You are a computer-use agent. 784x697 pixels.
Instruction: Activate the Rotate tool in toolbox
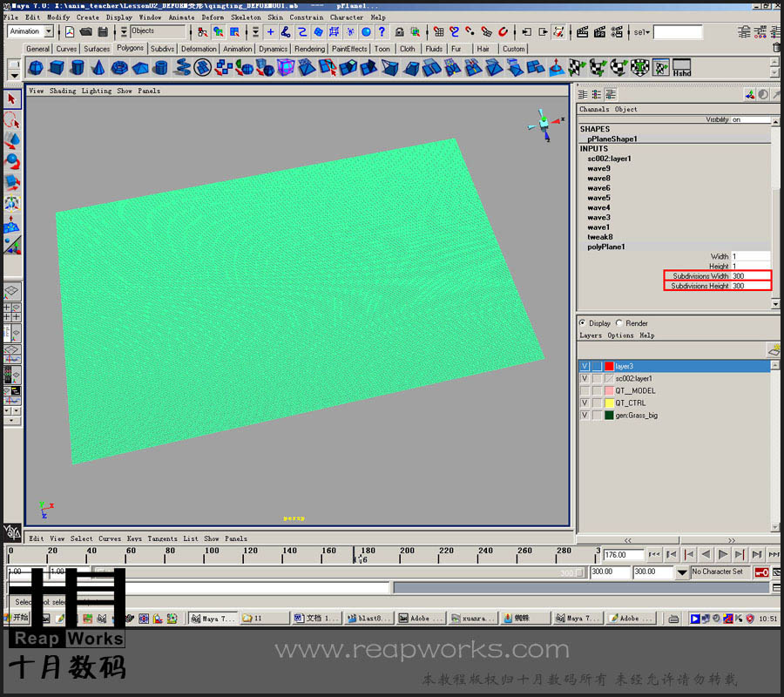tap(12, 161)
